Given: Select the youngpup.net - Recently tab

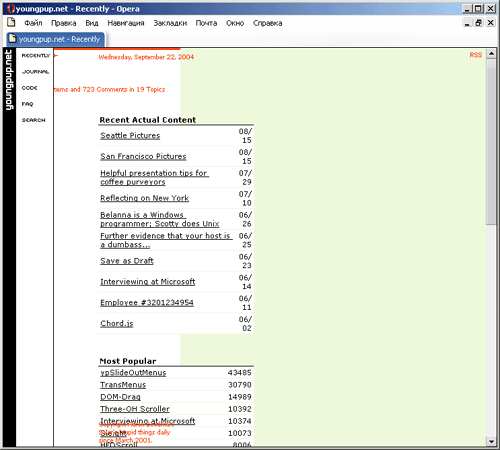Looking at the screenshot, I should 56,39.
